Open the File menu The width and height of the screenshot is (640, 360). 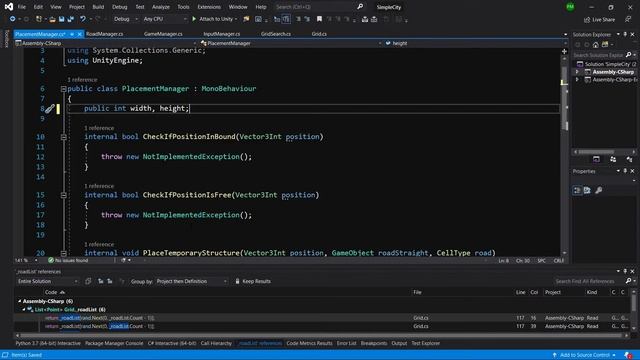[x=22, y=7]
